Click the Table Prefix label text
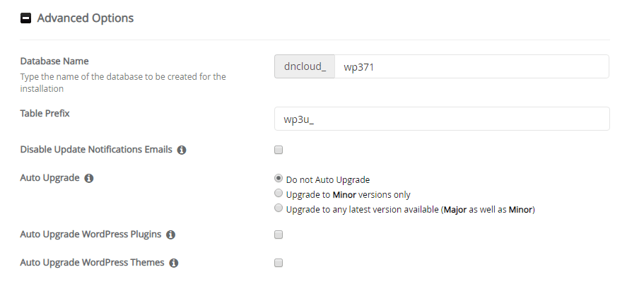 tap(45, 113)
